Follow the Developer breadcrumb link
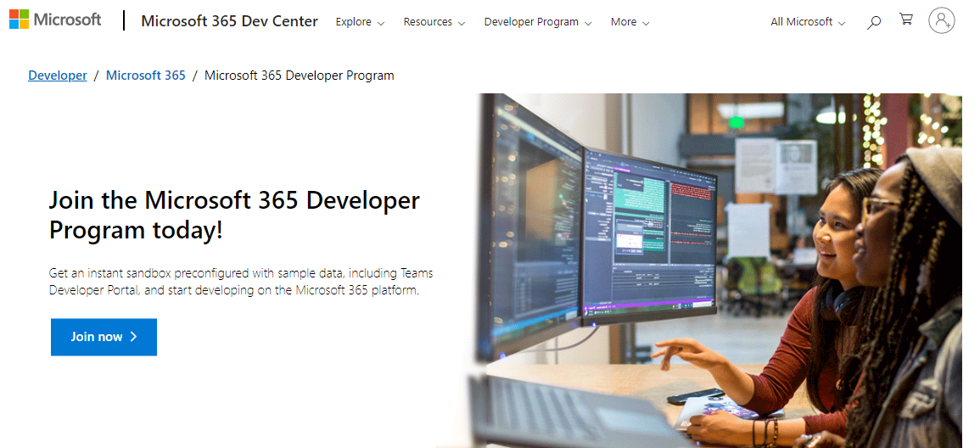980x448 pixels. click(x=58, y=76)
